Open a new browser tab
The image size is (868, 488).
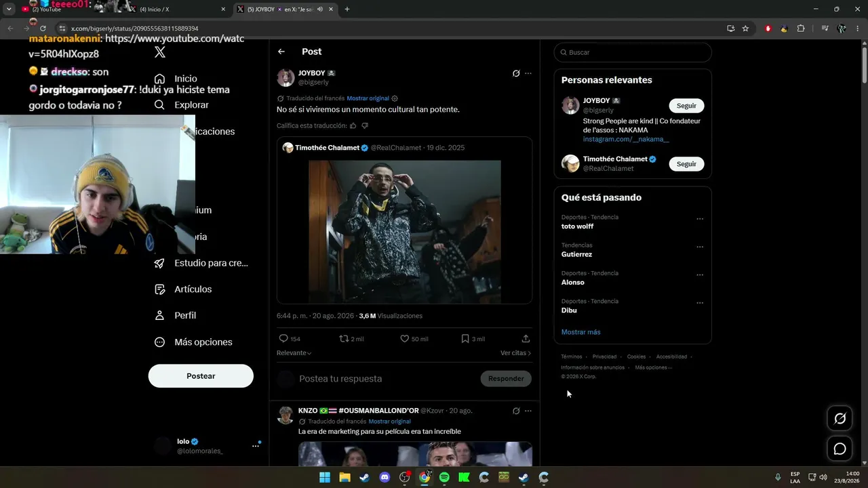(347, 9)
